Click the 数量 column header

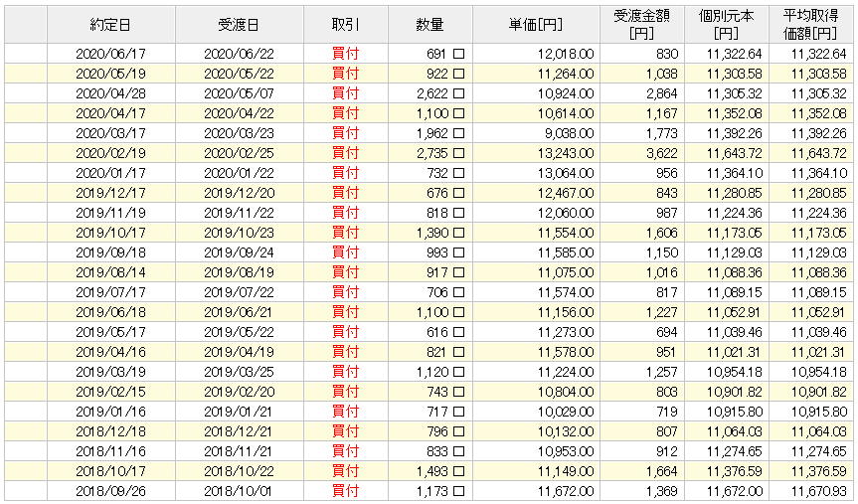point(430,25)
